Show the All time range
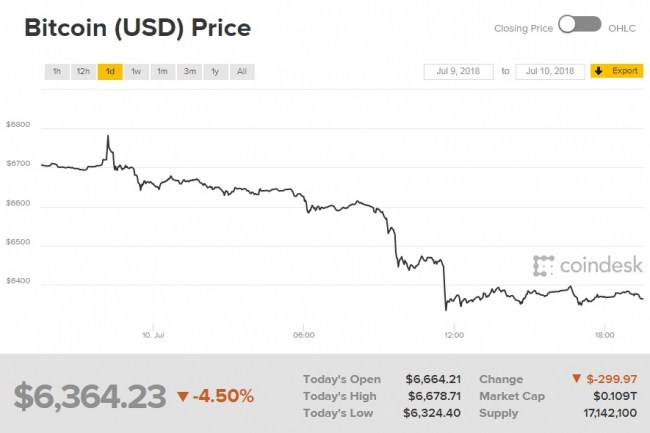650x433 pixels. 242,72
